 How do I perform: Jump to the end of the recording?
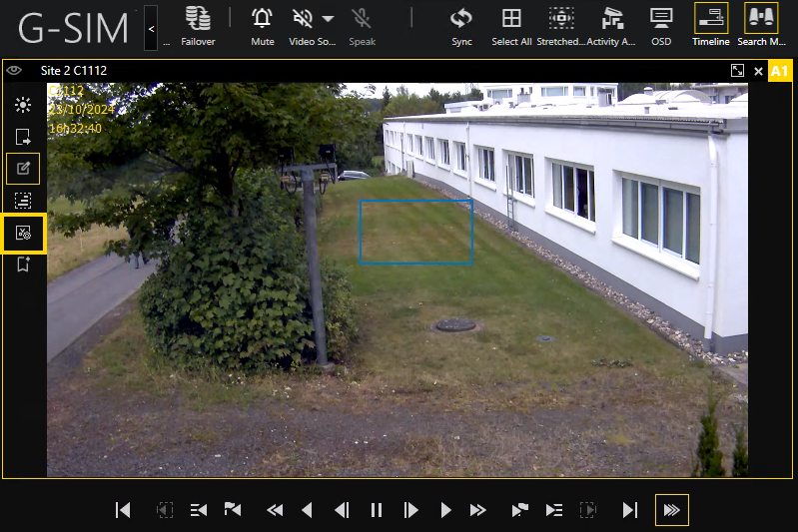(x=629, y=510)
